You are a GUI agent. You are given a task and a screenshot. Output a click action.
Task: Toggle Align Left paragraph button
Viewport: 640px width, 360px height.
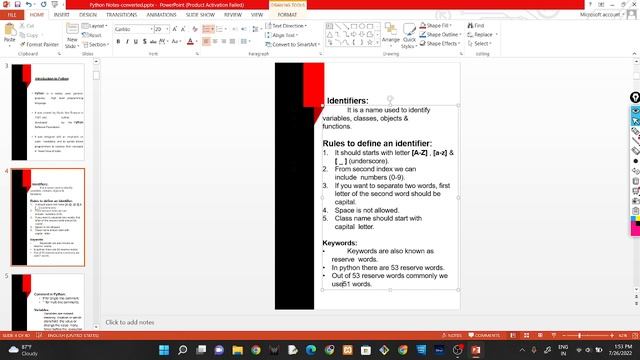206,42
